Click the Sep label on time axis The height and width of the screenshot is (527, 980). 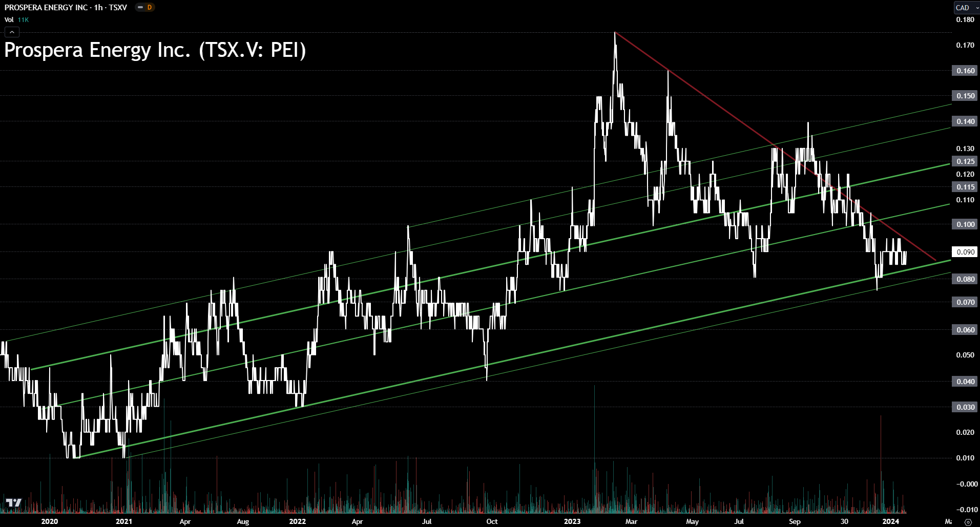click(795, 521)
